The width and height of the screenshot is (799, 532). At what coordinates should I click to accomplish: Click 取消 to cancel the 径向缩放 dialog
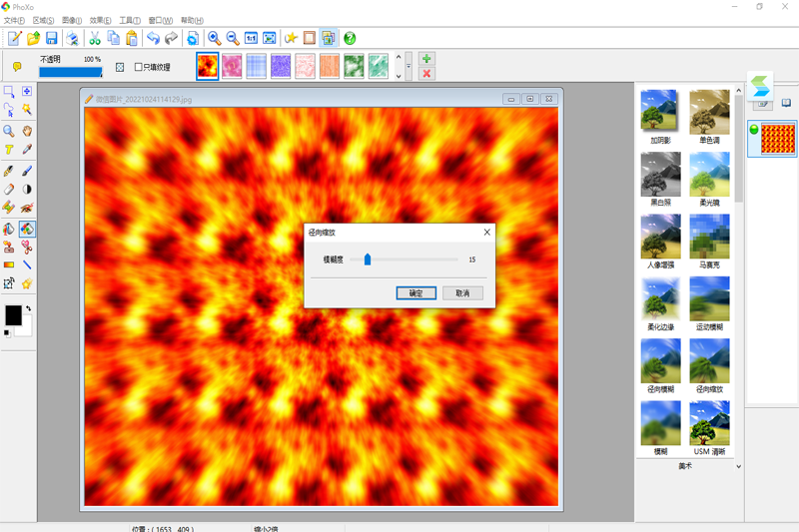[x=462, y=293]
